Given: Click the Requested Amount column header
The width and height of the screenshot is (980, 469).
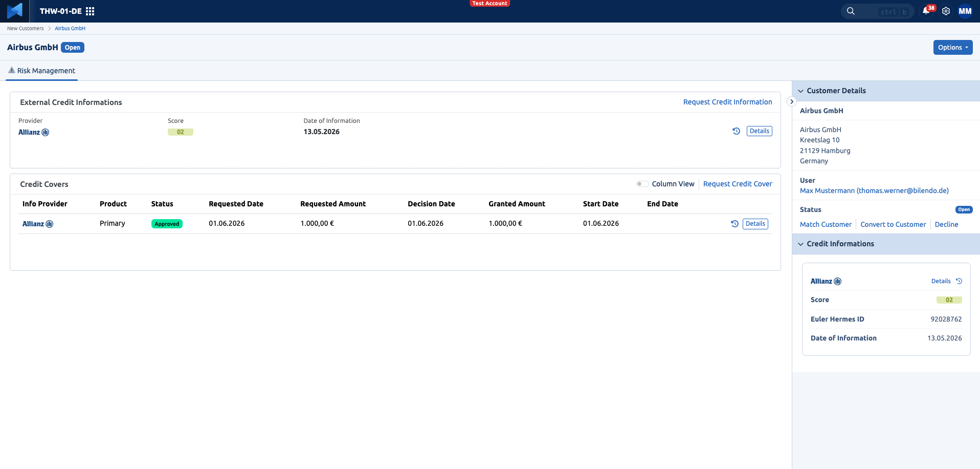Looking at the screenshot, I should [x=333, y=204].
